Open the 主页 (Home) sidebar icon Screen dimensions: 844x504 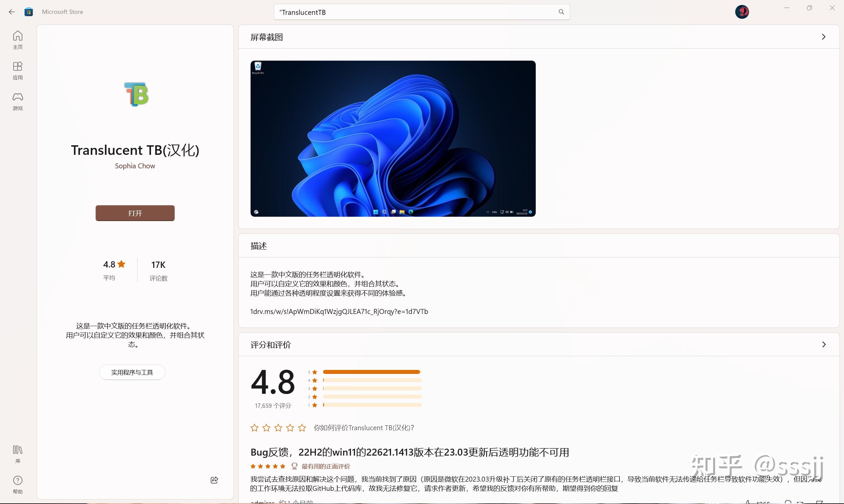point(17,39)
